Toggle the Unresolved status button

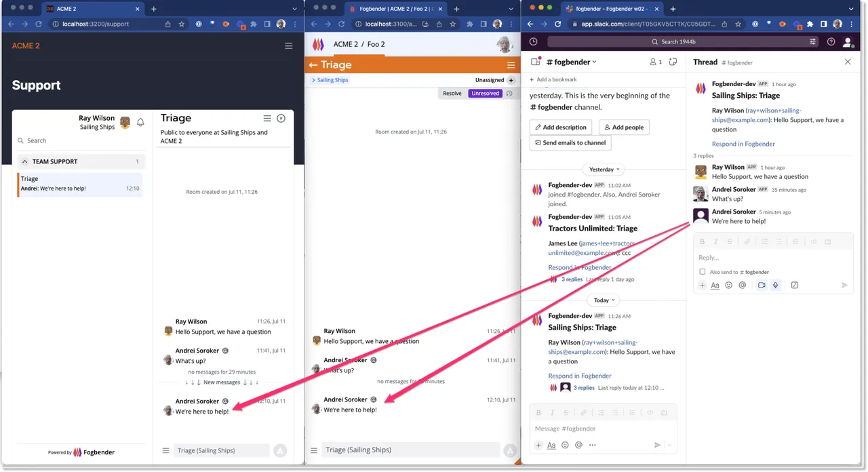click(x=485, y=94)
